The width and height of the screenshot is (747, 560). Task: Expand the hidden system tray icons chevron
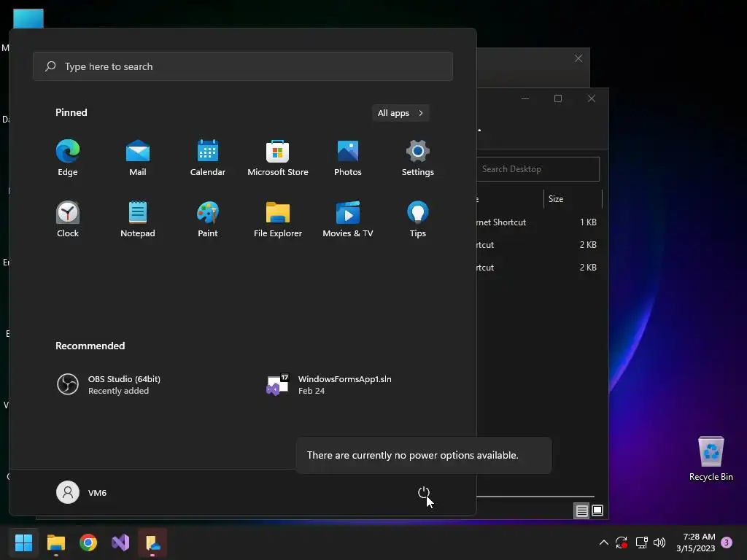click(603, 542)
